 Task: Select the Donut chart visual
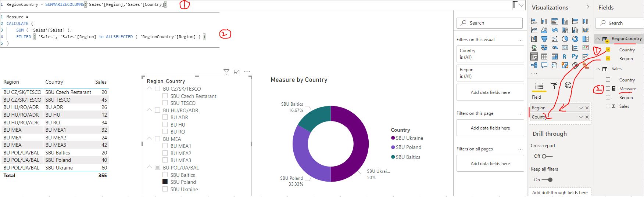pyautogui.click(x=575, y=39)
